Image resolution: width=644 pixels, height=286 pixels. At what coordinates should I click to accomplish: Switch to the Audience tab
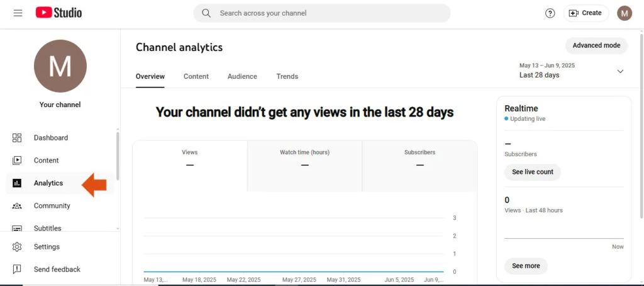(x=242, y=76)
